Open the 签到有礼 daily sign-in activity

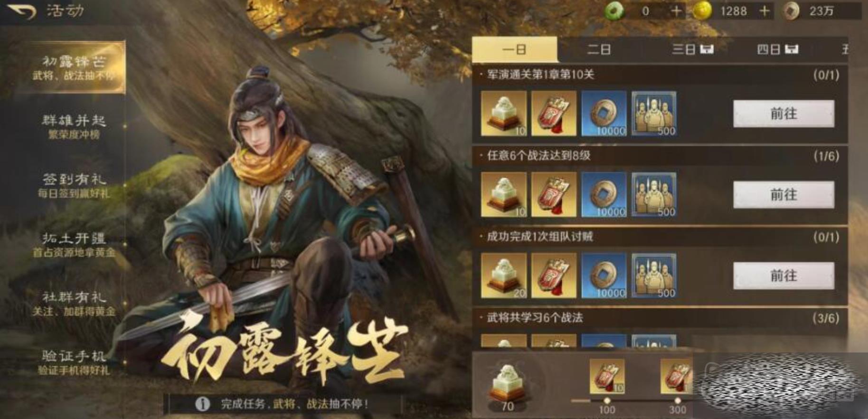[74, 185]
